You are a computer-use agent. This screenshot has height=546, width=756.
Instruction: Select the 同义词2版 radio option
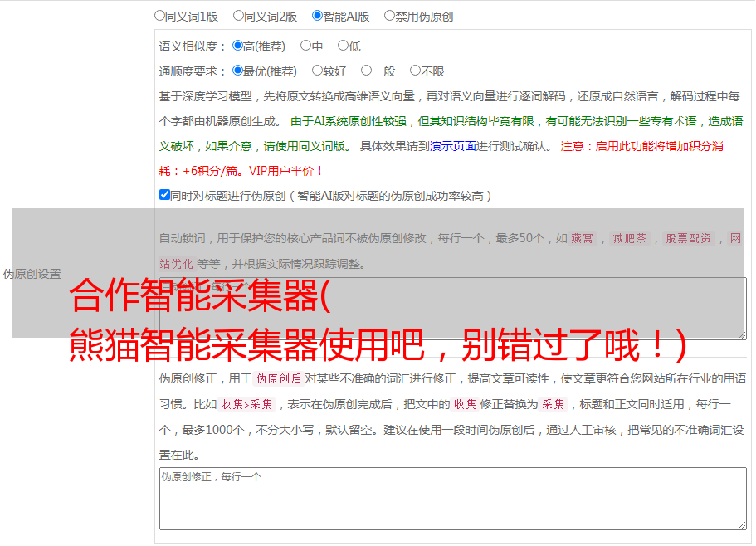238,16
